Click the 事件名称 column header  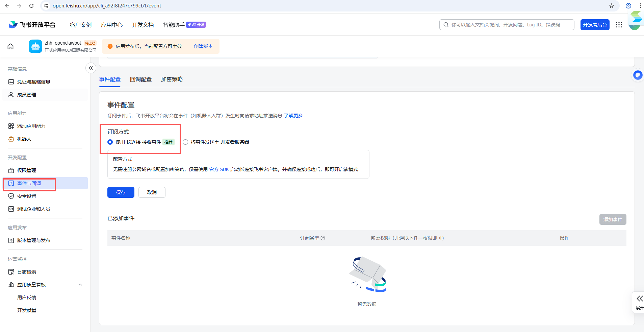(x=121, y=238)
